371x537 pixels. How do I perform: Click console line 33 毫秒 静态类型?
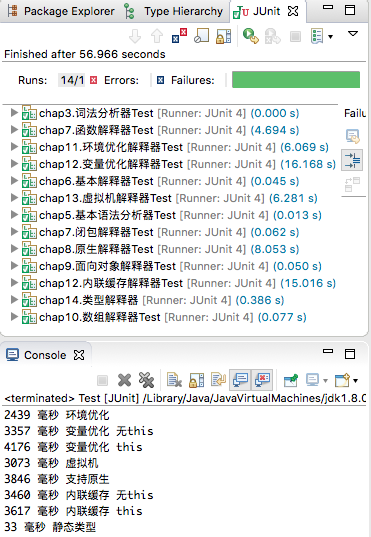50,527
